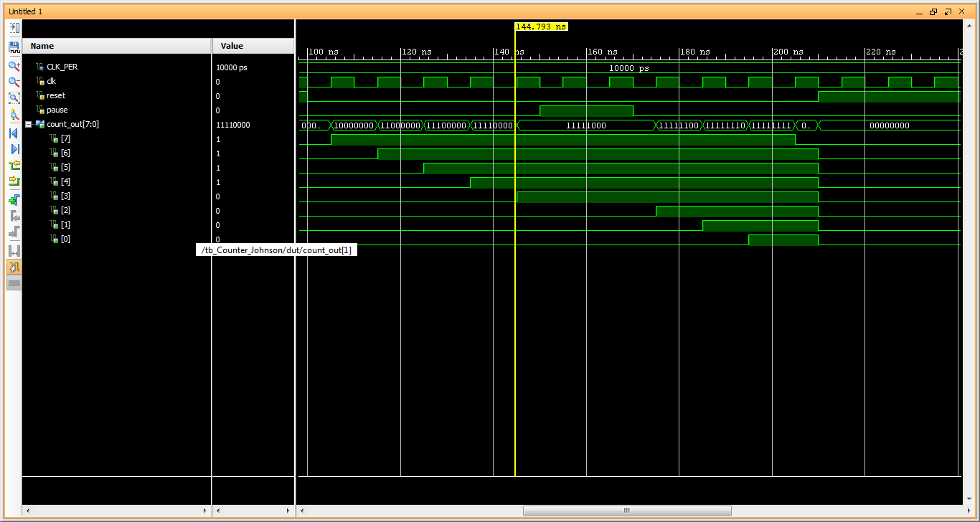Click the Zoom Out magnifier icon
980x522 pixels.
(14, 82)
